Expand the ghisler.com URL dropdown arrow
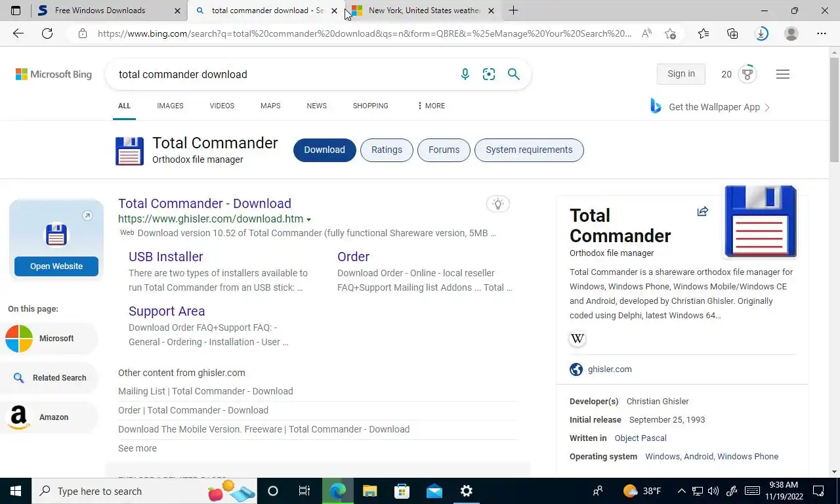 tap(308, 220)
